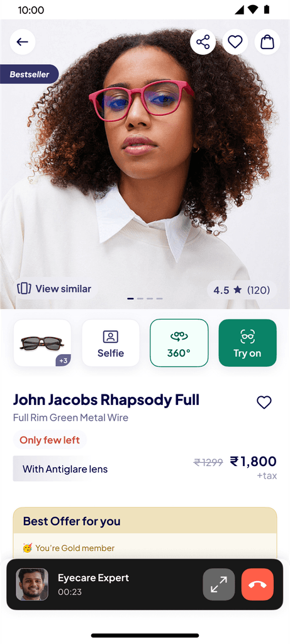
Task: Open the sunglasses thumbnail with +3 badge
Action: coord(42,343)
